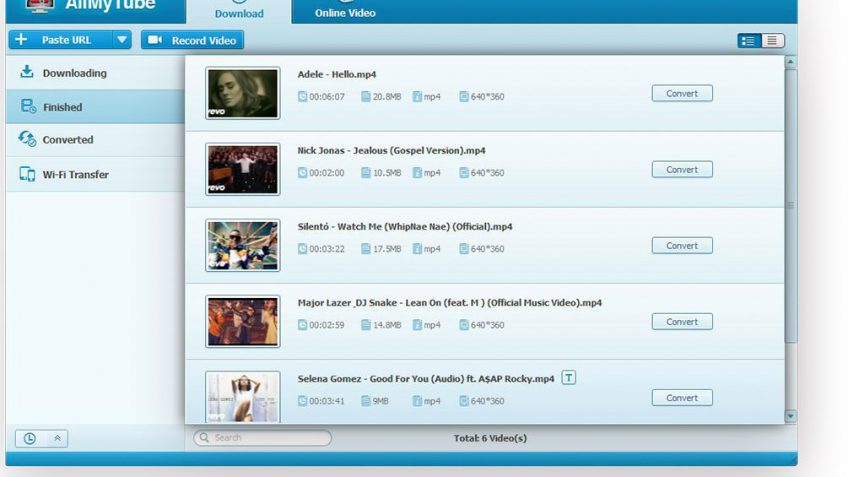848x477 pixels.
Task: Click the resolution icon on Adele row
Action: pos(463,96)
